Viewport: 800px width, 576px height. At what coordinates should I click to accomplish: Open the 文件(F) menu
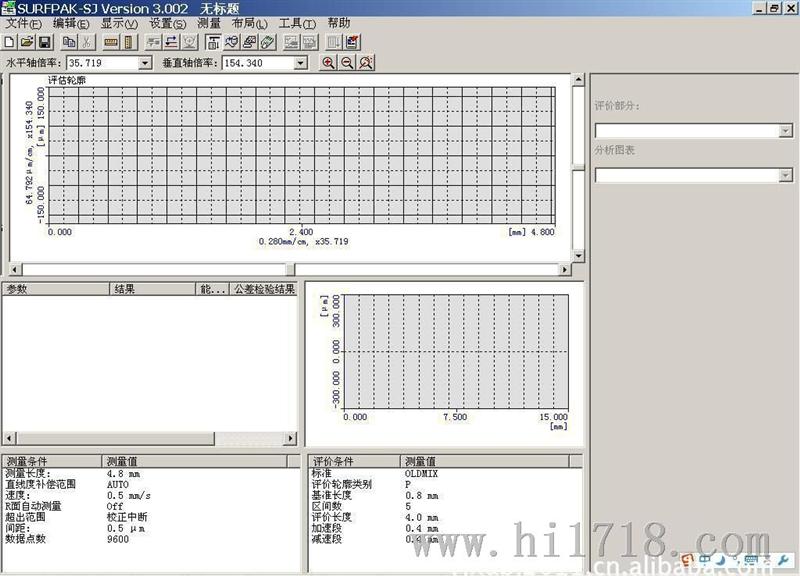(x=23, y=23)
